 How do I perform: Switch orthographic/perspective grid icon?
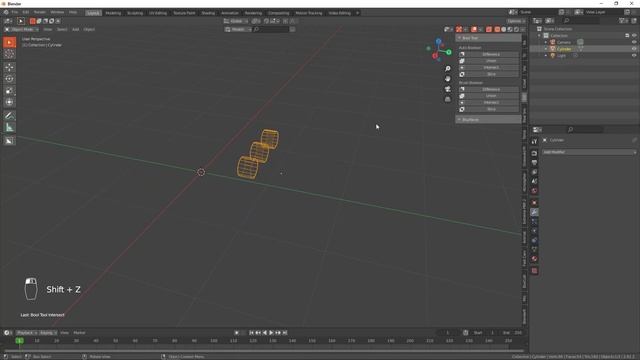click(x=448, y=99)
